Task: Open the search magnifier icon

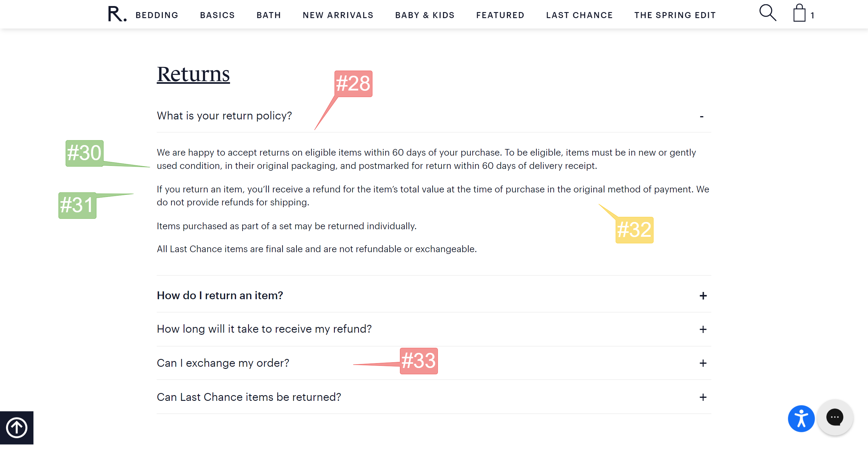Action: (x=768, y=13)
